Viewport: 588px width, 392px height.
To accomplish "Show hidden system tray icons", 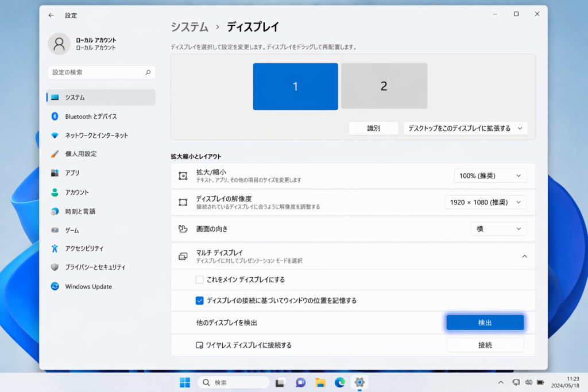I will [x=501, y=382].
